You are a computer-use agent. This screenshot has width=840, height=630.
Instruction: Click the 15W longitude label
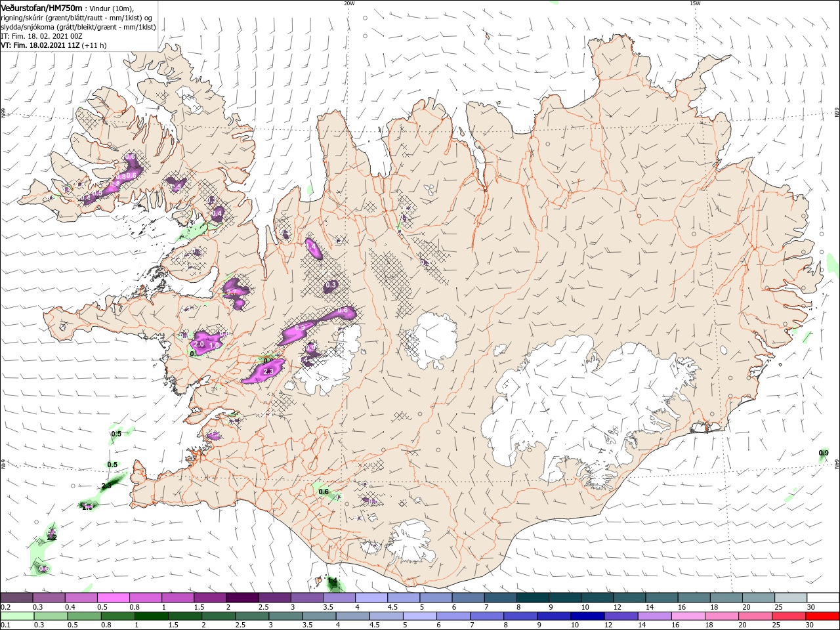694,3
